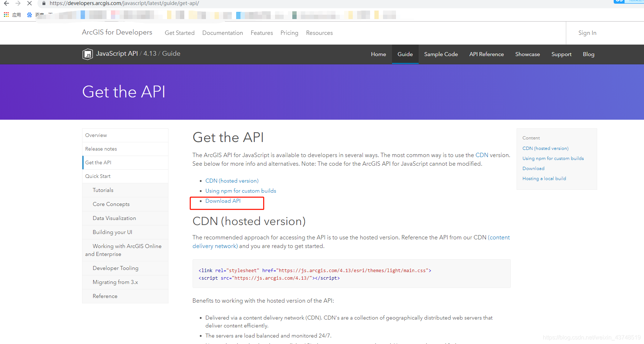Select Get the API sidebar item

pyautogui.click(x=125, y=163)
